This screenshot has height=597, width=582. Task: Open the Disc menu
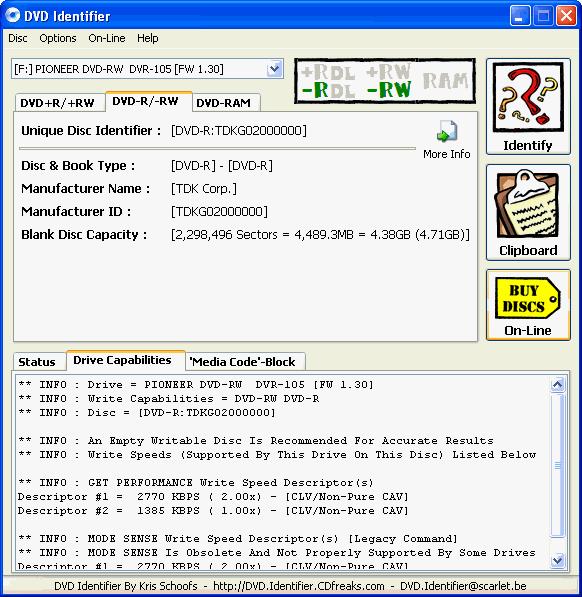18,38
